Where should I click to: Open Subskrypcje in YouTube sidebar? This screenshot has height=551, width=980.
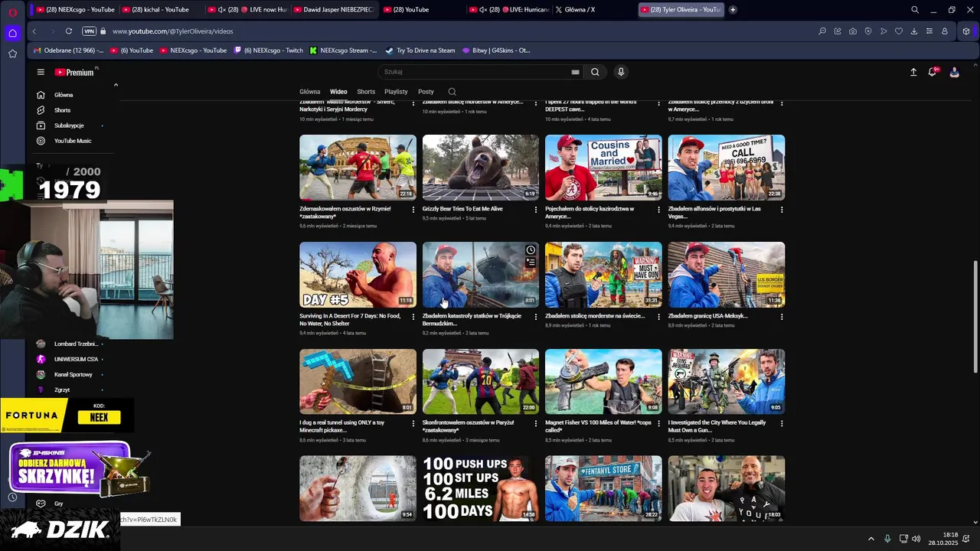(x=69, y=126)
